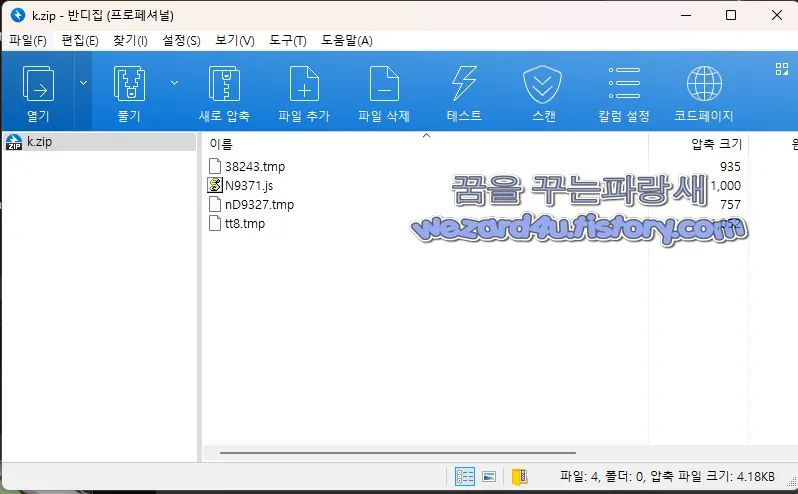This screenshot has height=494, width=798.
Task: Select the file nD9327.tmp
Action: pos(260,205)
